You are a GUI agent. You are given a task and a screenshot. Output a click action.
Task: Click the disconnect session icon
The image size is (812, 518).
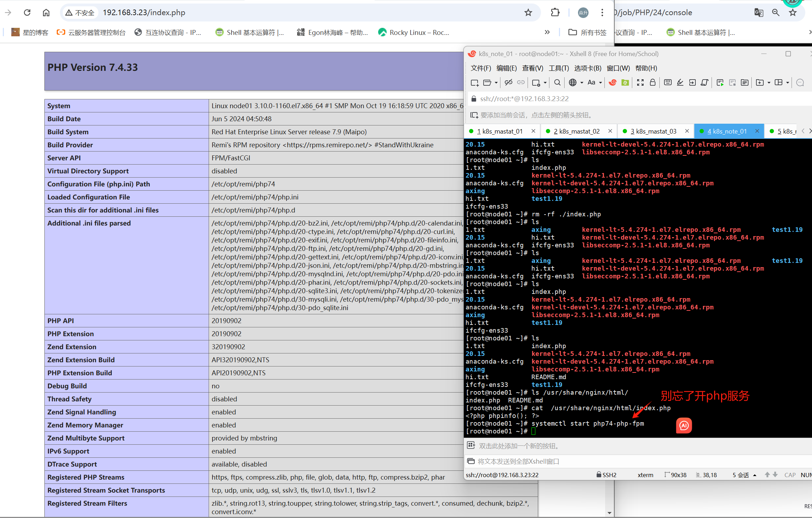click(x=508, y=82)
